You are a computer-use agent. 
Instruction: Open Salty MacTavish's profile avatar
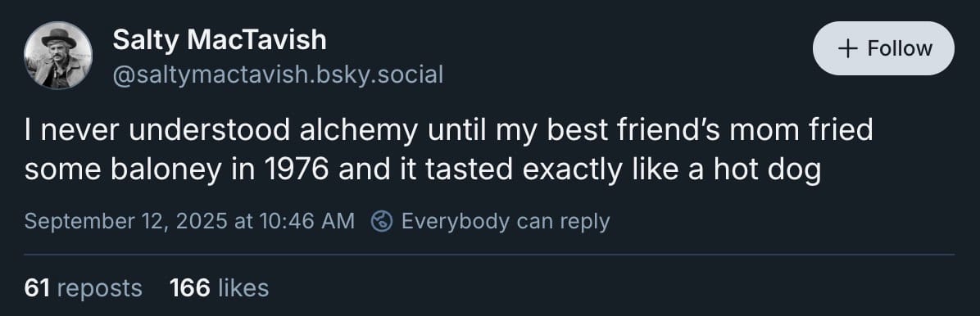coord(58,55)
